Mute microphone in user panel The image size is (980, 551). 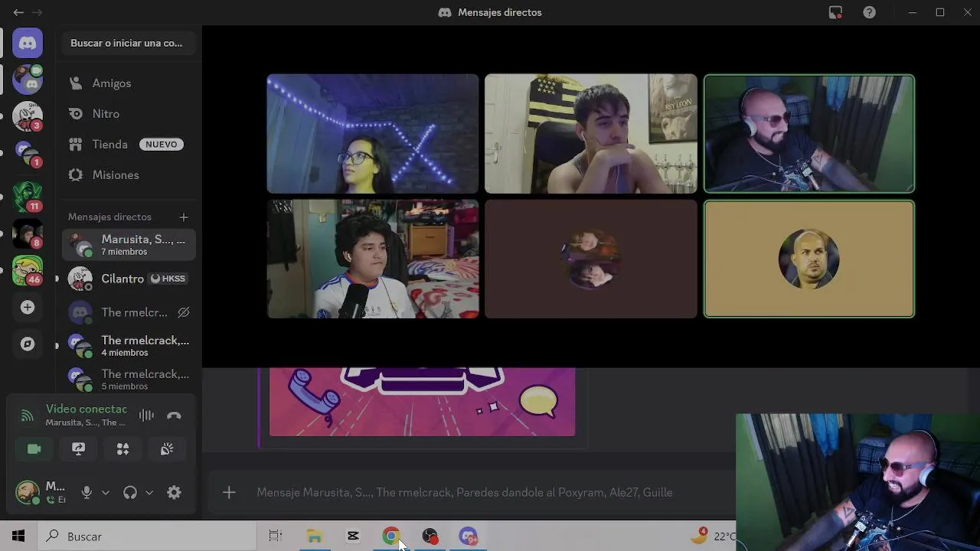click(x=87, y=493)
